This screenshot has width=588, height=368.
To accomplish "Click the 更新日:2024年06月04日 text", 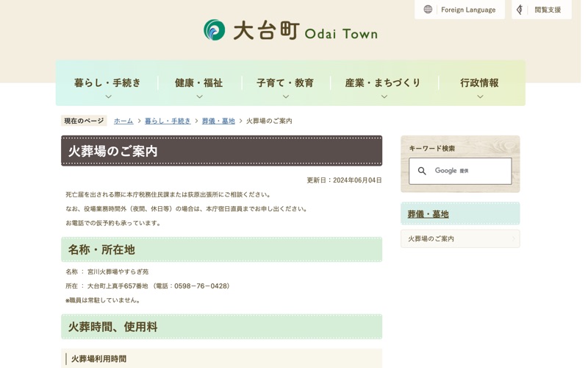I will tap(344, 180).
